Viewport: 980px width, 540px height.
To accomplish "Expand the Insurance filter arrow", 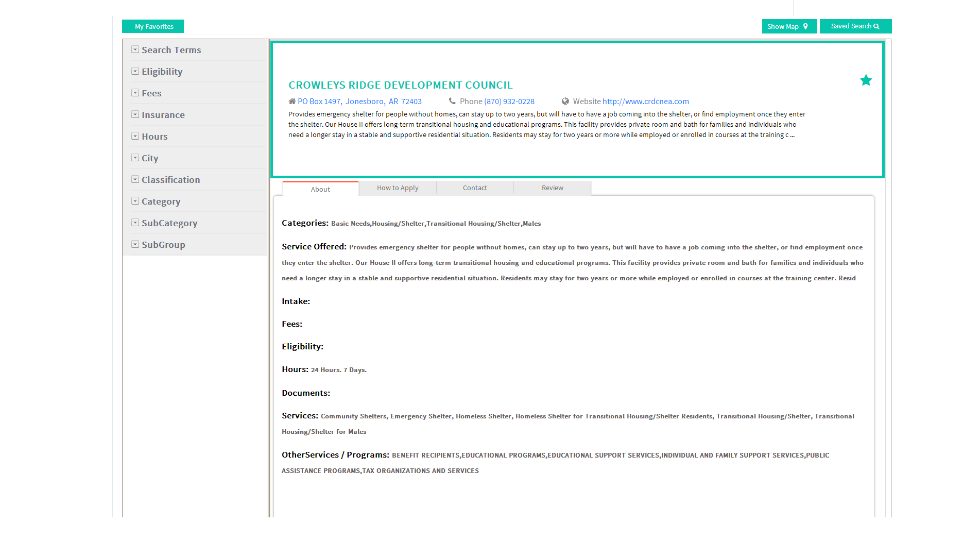I will (135, 114).
